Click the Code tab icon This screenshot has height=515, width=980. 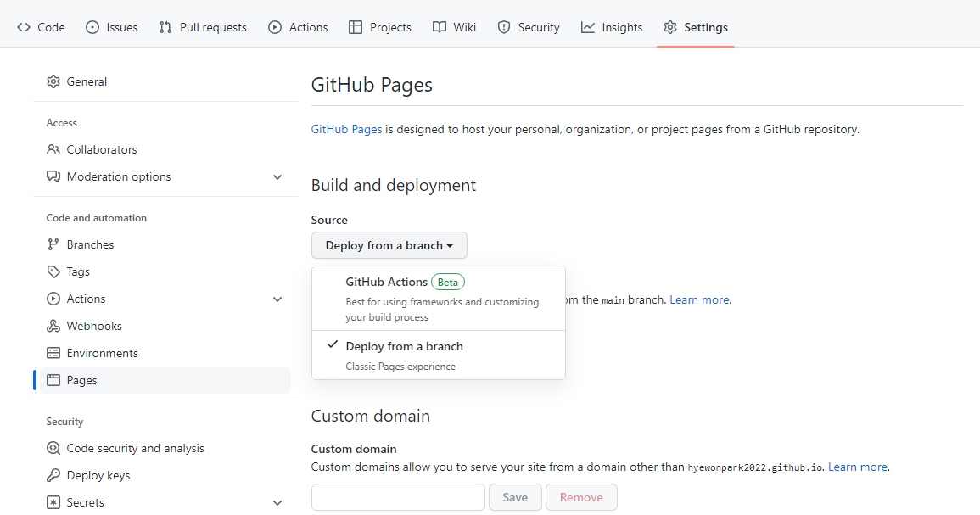tap(24, 27)
